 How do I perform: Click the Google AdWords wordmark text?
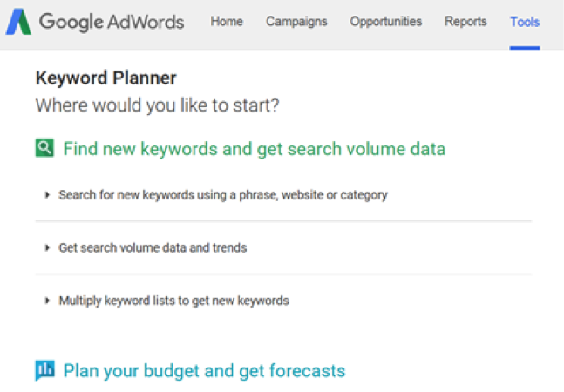click(112, 23)
